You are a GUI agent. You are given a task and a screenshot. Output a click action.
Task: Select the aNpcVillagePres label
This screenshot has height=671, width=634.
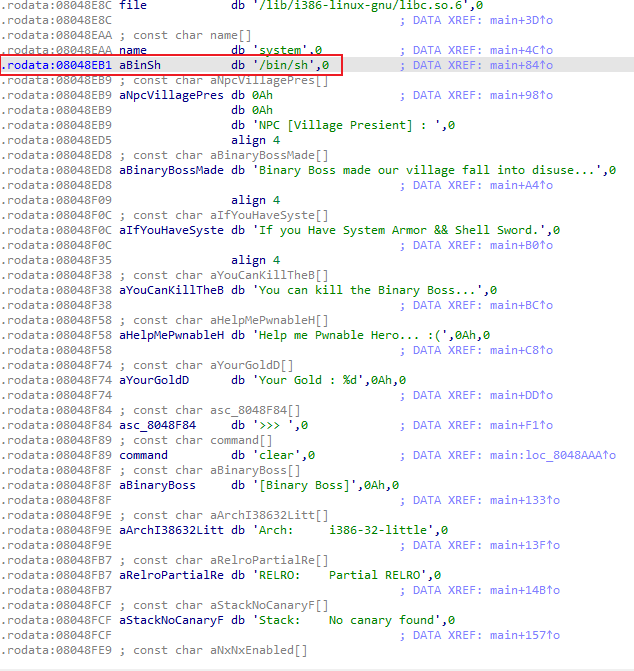[x=171, y=95]
